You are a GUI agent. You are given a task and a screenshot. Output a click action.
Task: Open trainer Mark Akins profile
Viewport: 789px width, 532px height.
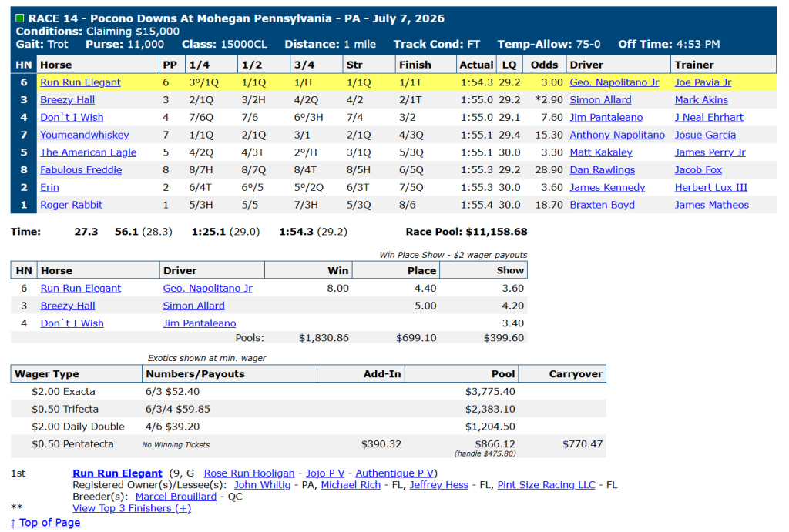(701, 100)
